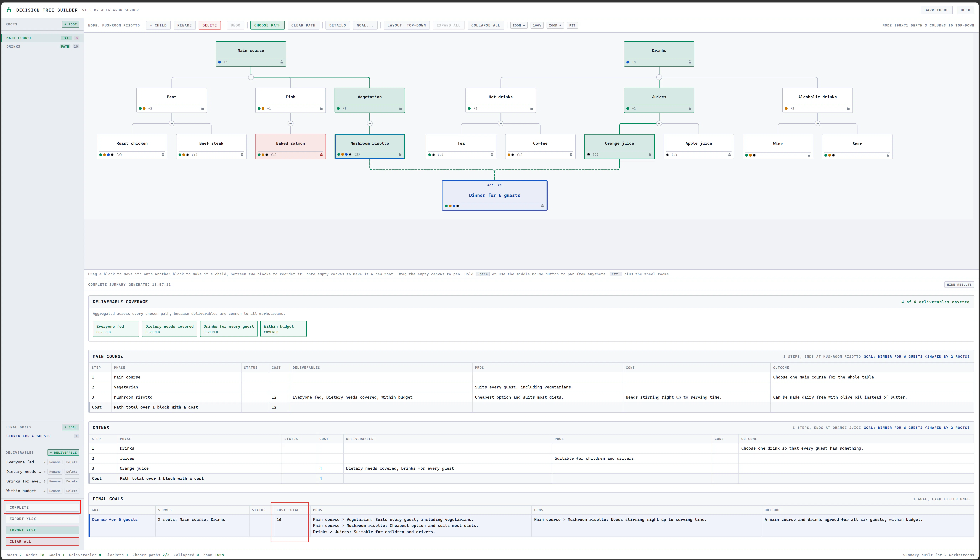Click the lock icon on Vegetarian node

click(401, 108)
